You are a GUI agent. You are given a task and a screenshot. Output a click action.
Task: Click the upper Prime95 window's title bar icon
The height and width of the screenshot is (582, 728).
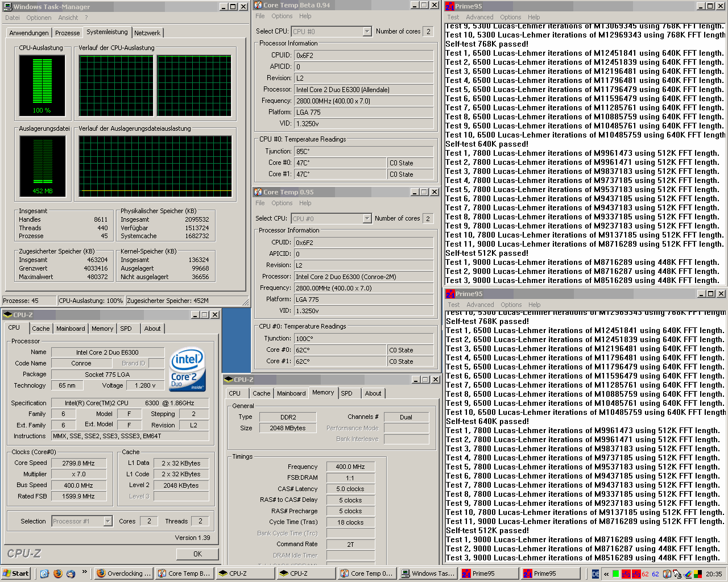pyautogui.click(x=450, y=6)
